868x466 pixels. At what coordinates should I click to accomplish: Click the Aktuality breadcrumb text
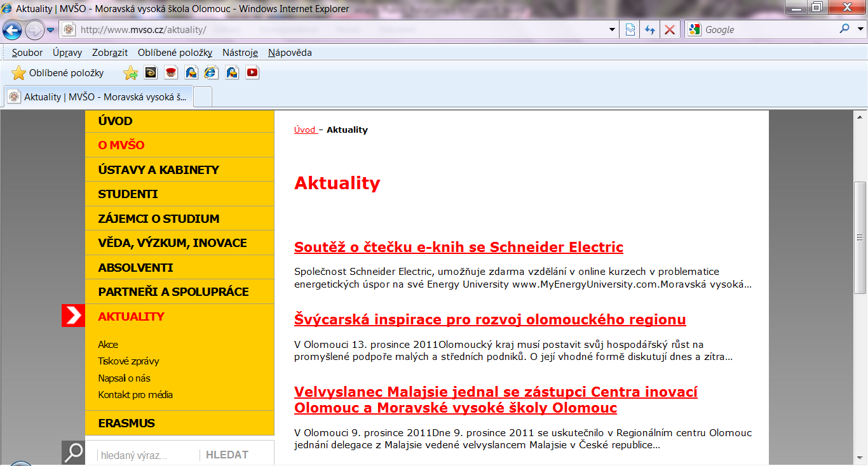[x=347, y=130]
